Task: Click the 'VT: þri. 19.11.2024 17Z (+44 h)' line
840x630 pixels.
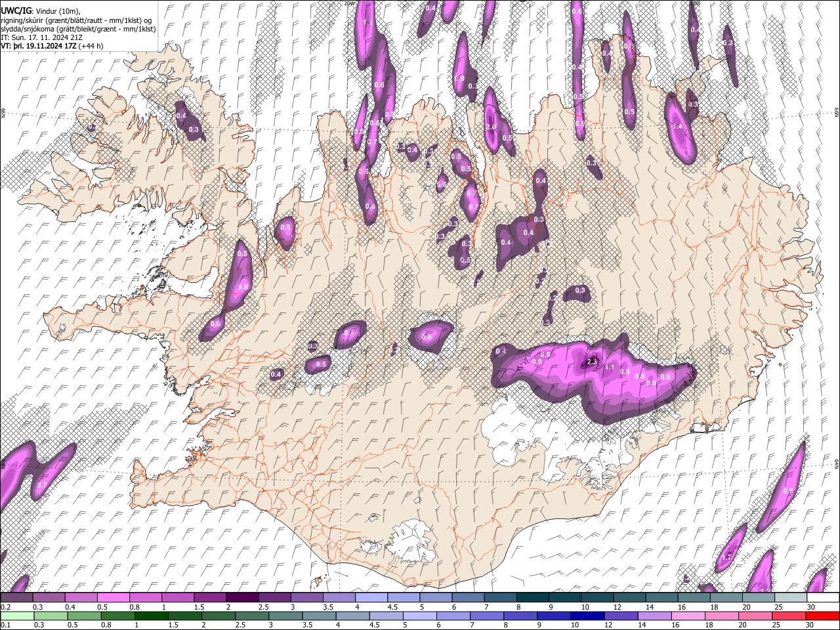Action: click(x=52, y=46)
